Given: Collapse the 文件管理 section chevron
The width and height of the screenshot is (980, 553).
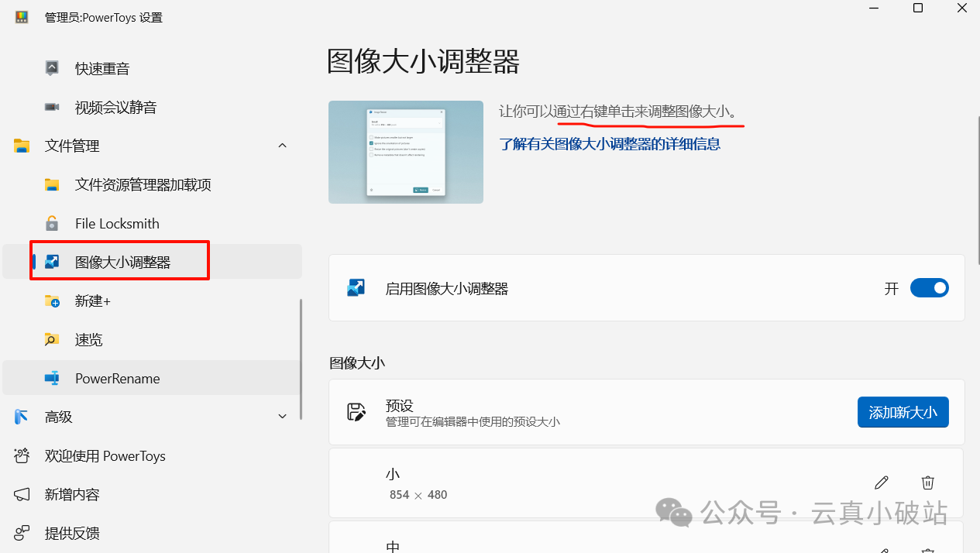Looking at the screenshot, I should coord(282,146).
